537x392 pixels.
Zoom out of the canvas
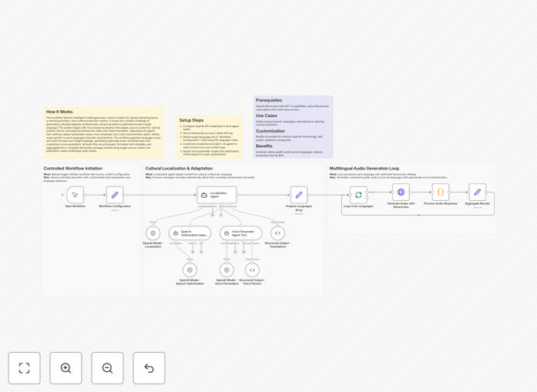pyautogui.click(x=107, y=368)
